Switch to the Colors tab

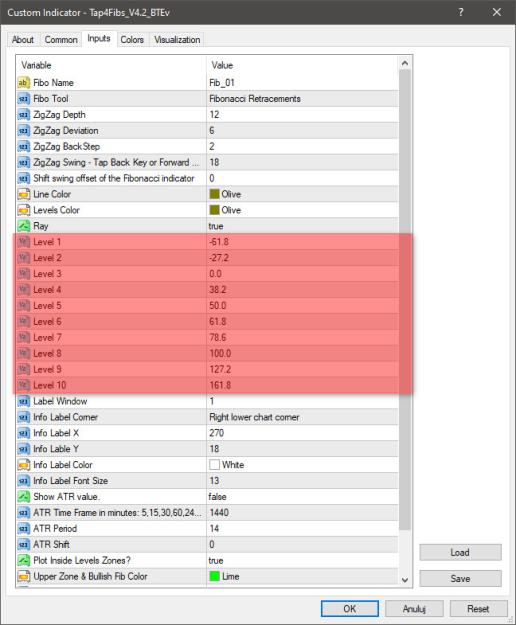click(132, 39)
